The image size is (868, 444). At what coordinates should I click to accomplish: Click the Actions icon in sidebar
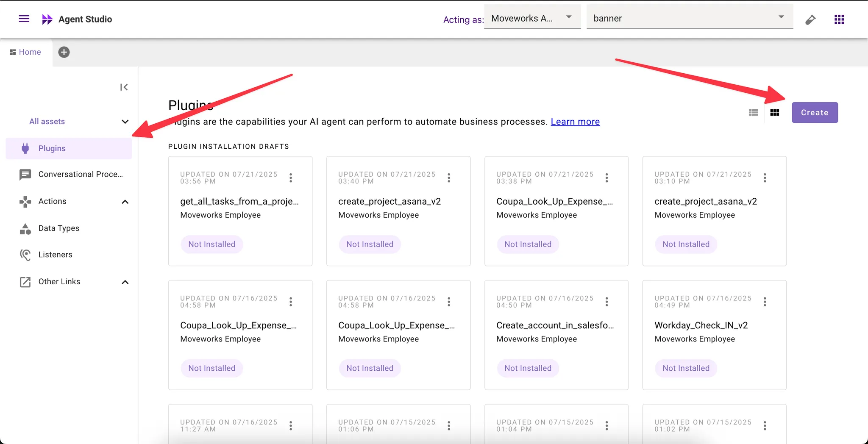coord(25,202)
